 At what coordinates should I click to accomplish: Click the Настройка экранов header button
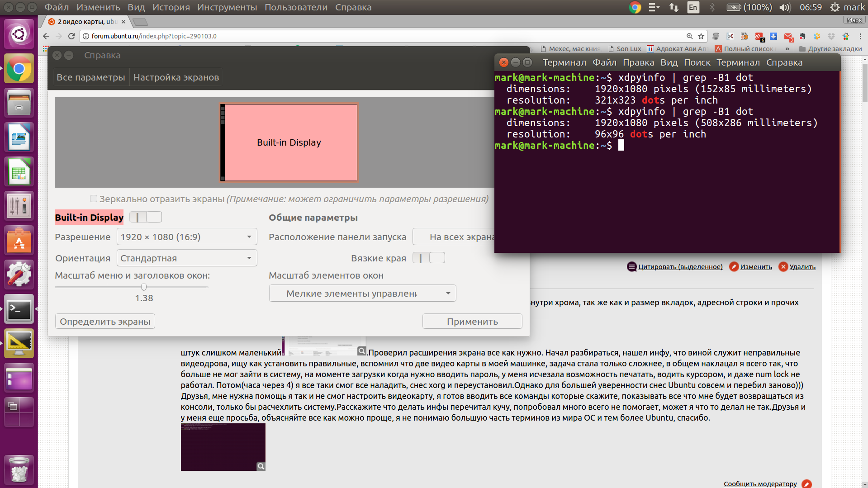(176, 77)
